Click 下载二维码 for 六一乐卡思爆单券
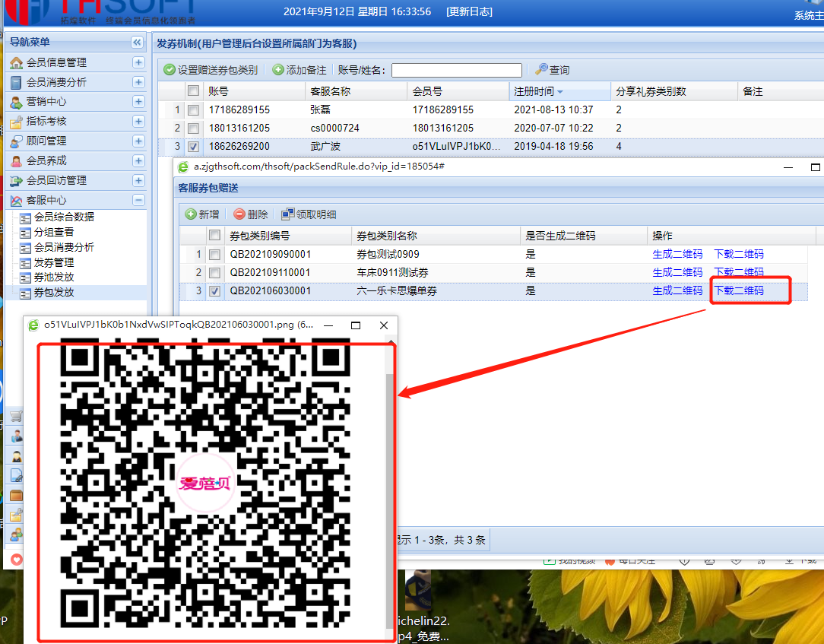The width and height of the screenshot is (824, 644). (738, 290)
